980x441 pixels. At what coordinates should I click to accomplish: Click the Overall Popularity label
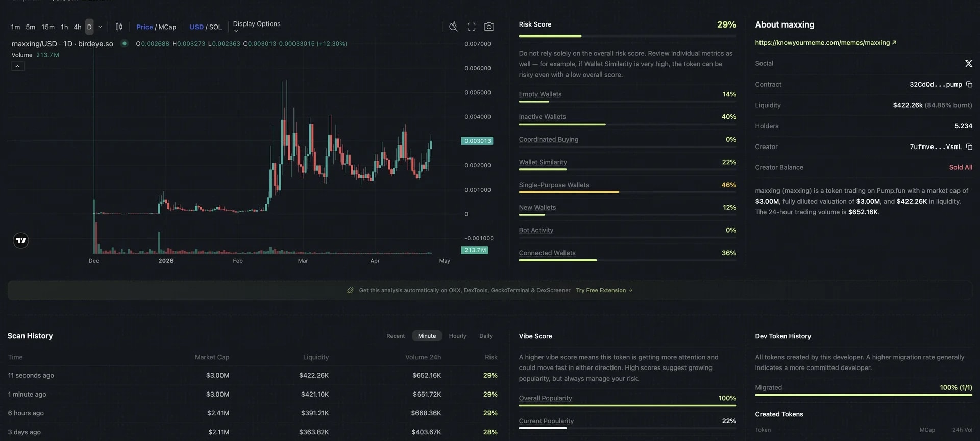point(545,398)
